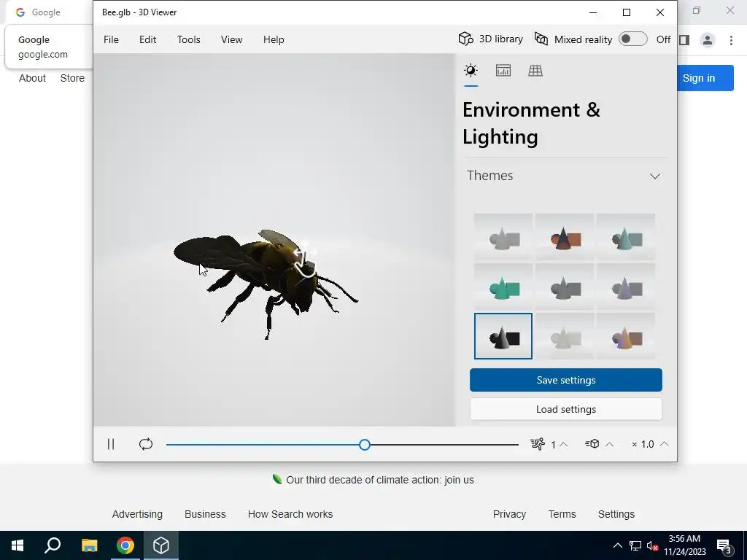Open the File menu
This screenshot has width=747, height=560.
(x=111, y=39)
